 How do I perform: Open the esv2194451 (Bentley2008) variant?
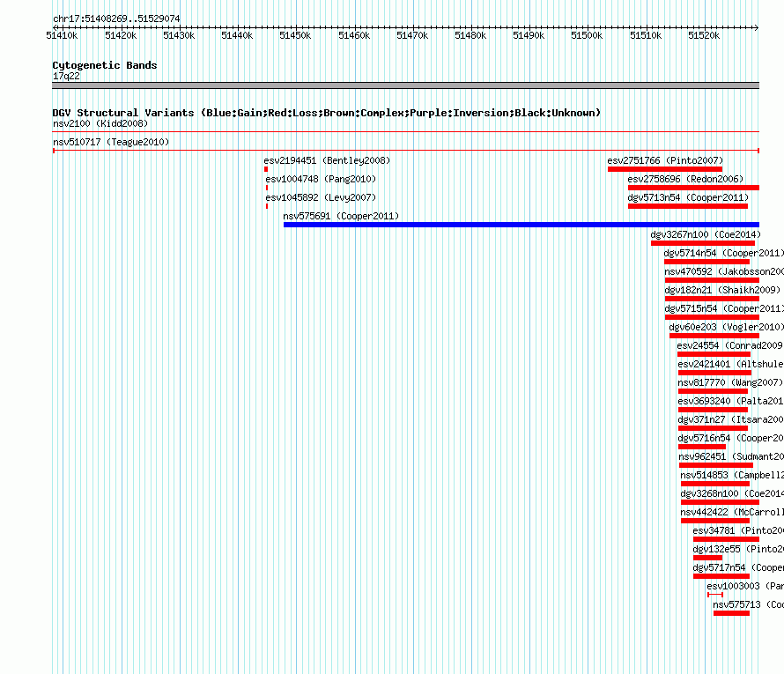pos(327,160)
